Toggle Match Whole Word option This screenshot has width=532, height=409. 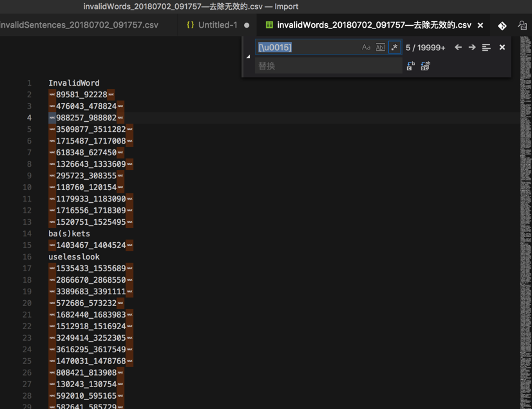[380, 47]
